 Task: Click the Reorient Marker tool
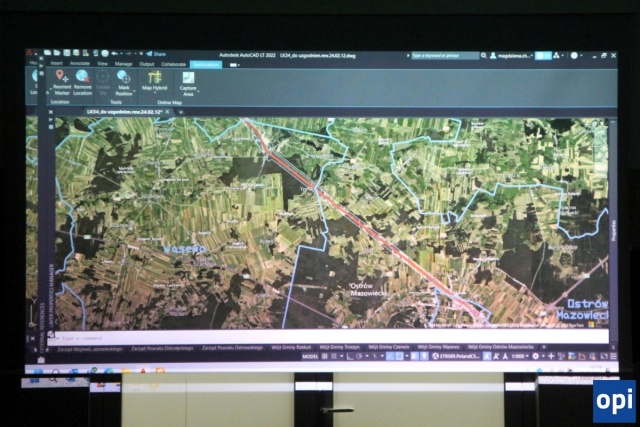coord(62,80)
